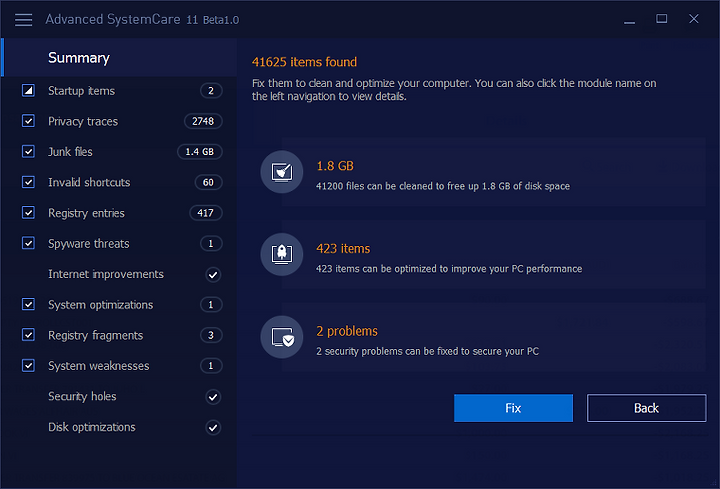Click the Privacy traces count badge 2748
Screen dimensions: 720x489
[x=203, y=121]
